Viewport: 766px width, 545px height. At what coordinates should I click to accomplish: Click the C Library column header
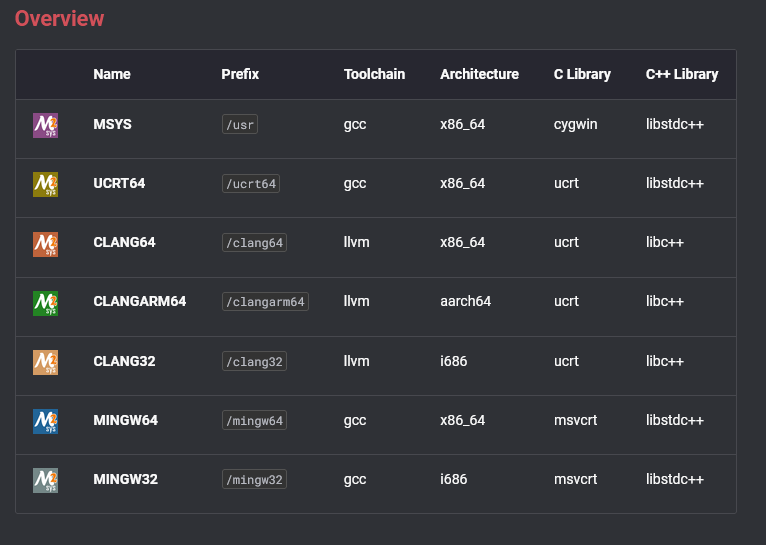tap(582, 74)
